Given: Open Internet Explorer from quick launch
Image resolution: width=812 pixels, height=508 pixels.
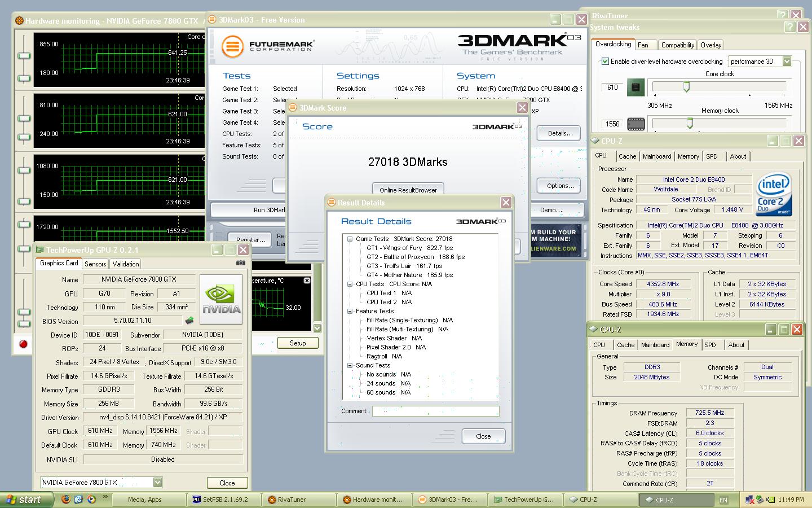Looking at the screenshot, I should tap(78, 500).
